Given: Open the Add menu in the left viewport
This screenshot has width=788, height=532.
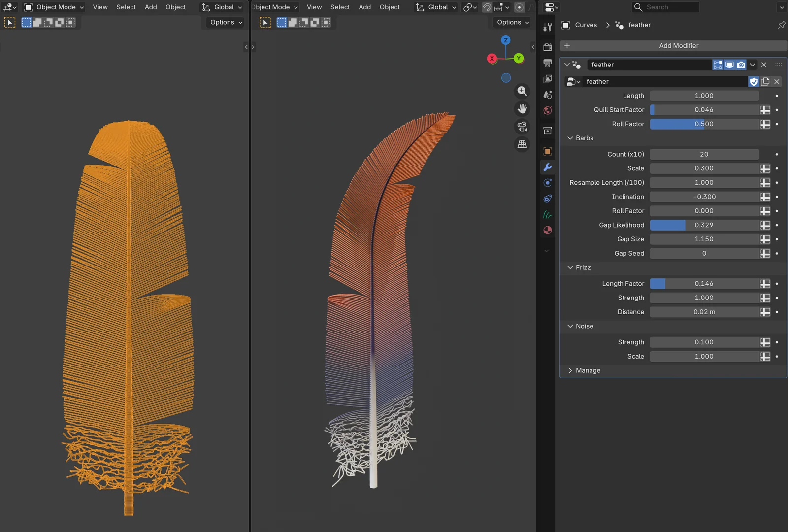Looking at the screenshot, I should pyautogui.click(x=151, y=7).
